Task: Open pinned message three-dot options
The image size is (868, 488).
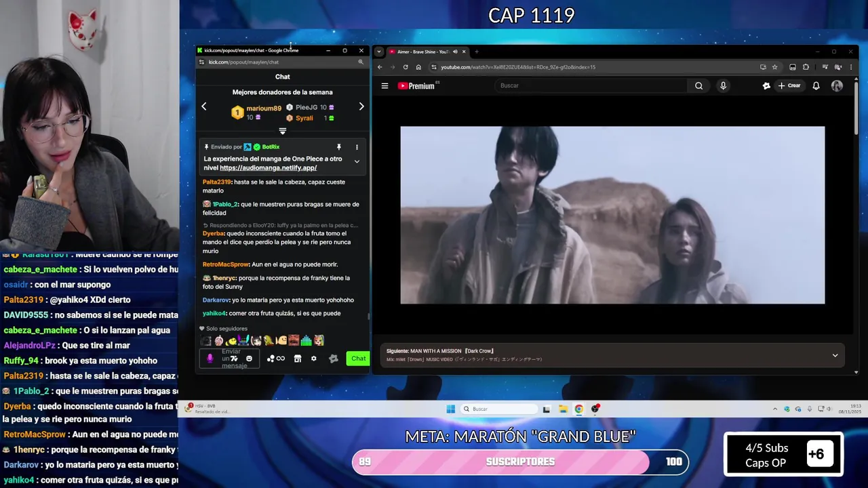Action: 357,147
